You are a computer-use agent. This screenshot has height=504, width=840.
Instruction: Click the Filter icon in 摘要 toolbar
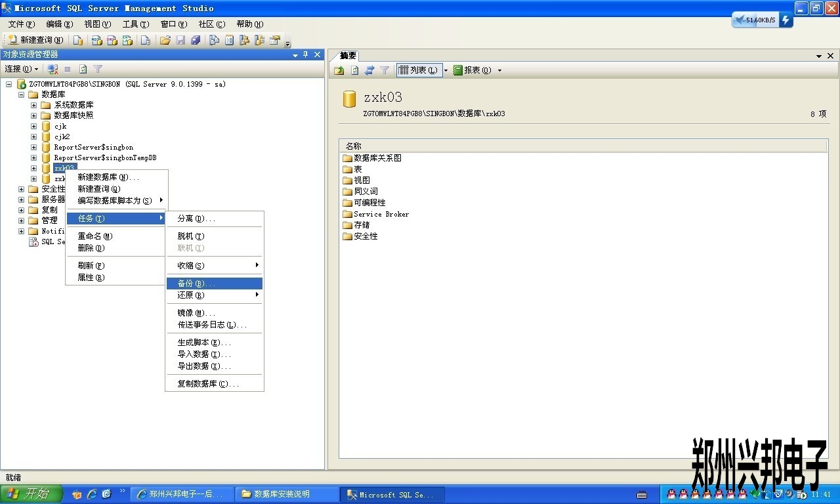pos(385,70)
